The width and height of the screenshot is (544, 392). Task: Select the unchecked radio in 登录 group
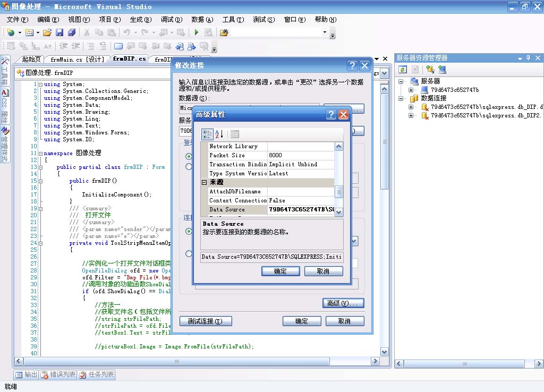189,166
